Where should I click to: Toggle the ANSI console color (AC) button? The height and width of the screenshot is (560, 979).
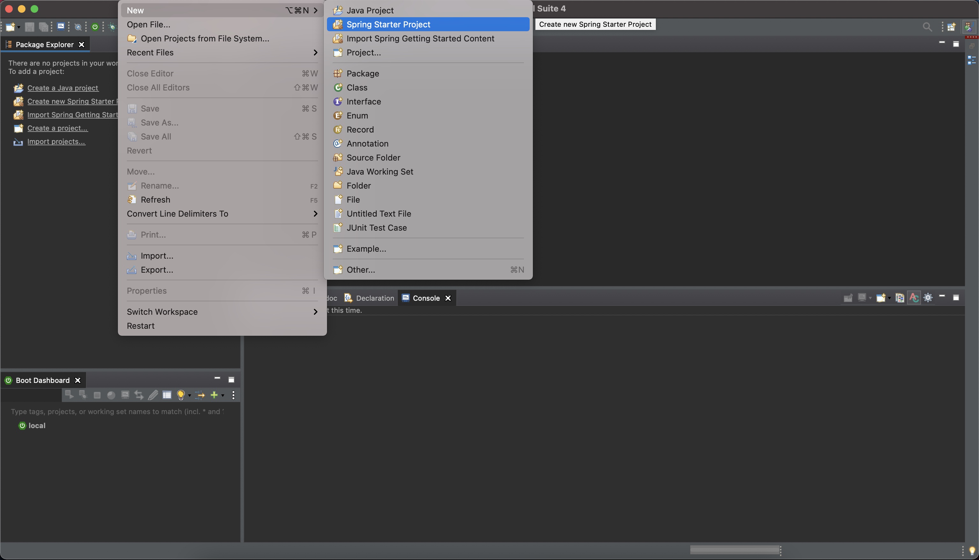click(914, 298)
